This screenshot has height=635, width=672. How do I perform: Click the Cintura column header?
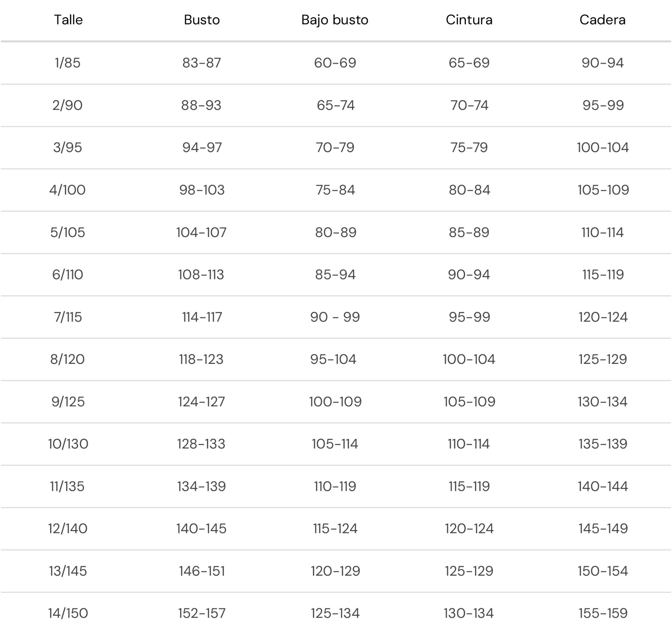(469, 20)
